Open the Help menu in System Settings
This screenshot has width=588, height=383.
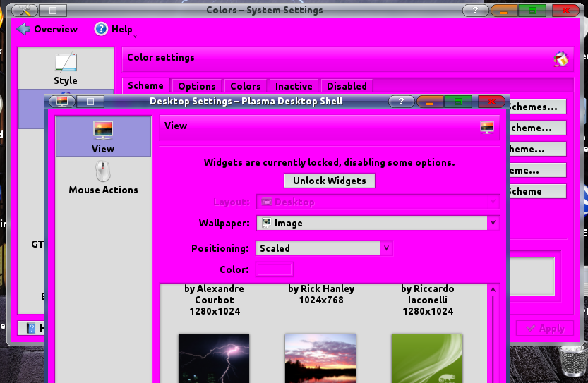(114, 29)
